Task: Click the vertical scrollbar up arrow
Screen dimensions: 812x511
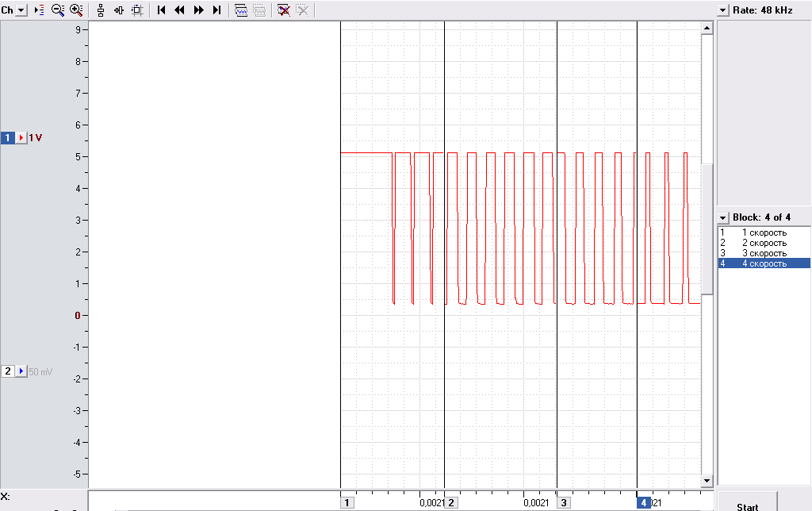Action: (707, 28)
